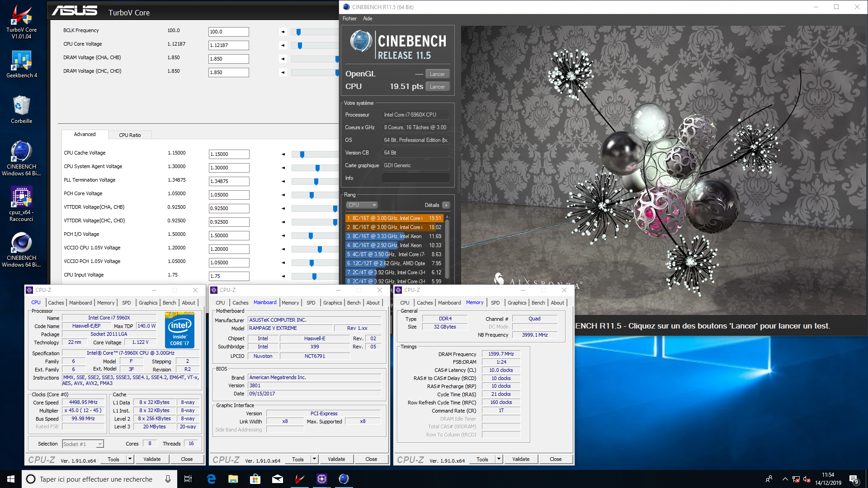Image resolution: width=868 pixels, height=488 pixels.
Task: Click Lancer button next to OpenGL
Action: [437, 74]
